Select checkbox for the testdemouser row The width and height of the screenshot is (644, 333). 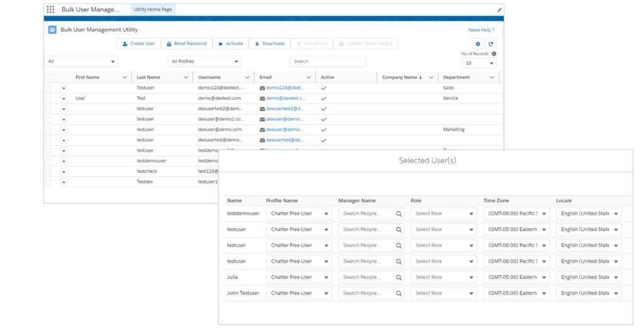(48, 161)
